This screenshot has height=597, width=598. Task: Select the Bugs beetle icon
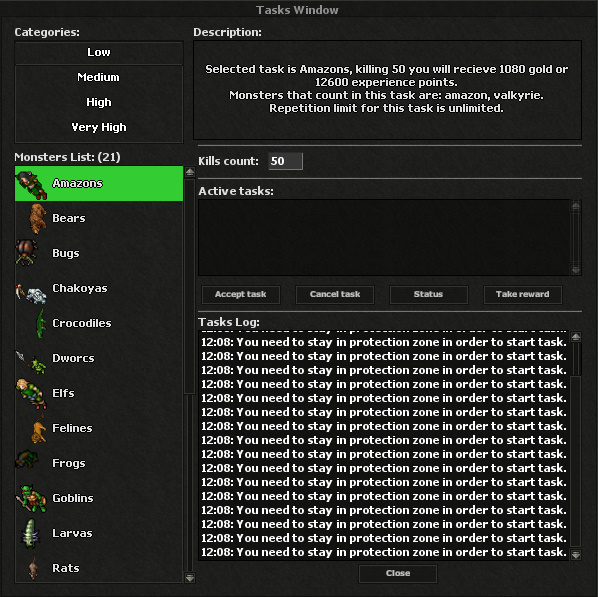[x=26, y=252]
